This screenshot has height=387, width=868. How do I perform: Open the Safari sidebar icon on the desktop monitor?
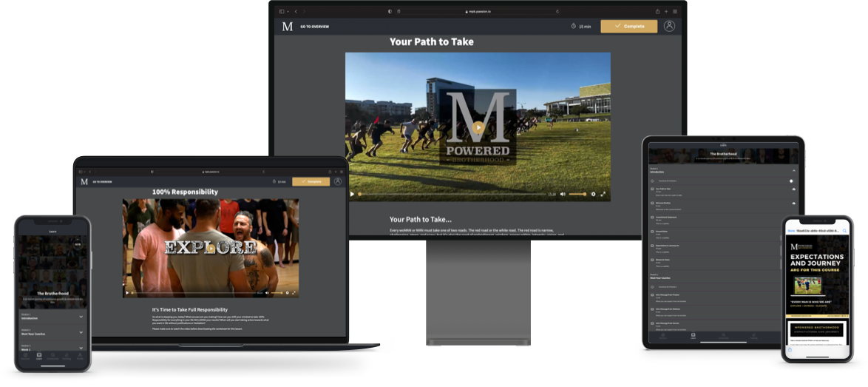click(x=282, y=11)
